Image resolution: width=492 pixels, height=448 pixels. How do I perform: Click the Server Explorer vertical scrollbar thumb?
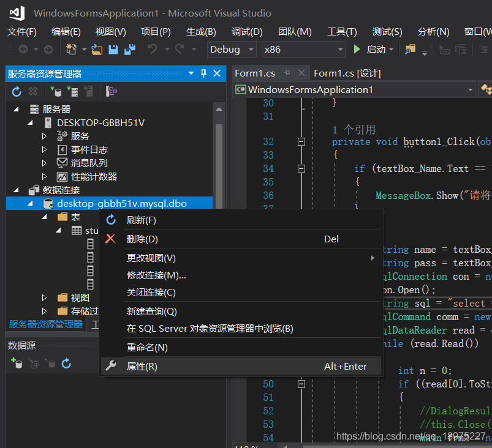tap(219, 166)
